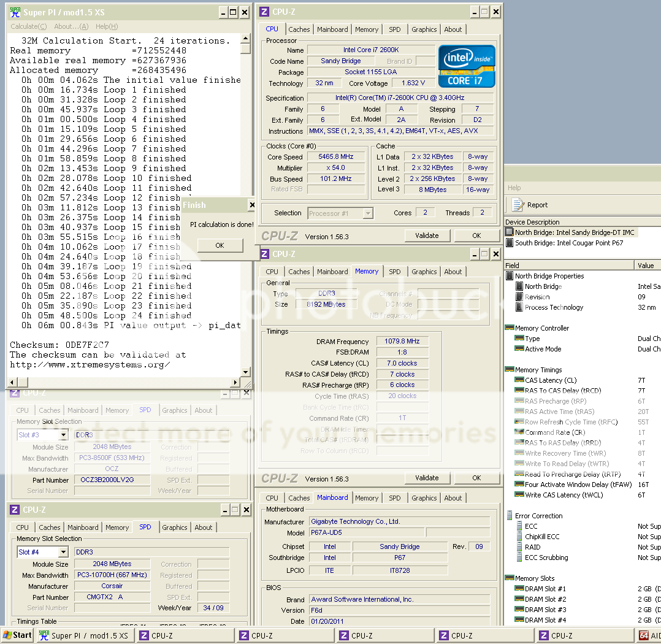The image size is (661, 644).
Task: Click the Value column header
Action: 646,266
